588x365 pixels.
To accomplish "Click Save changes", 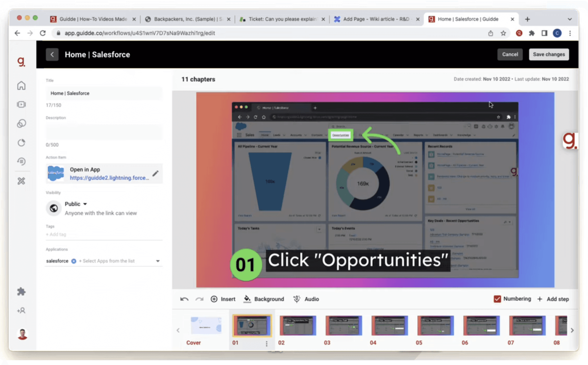I will (x=549, y=54).
